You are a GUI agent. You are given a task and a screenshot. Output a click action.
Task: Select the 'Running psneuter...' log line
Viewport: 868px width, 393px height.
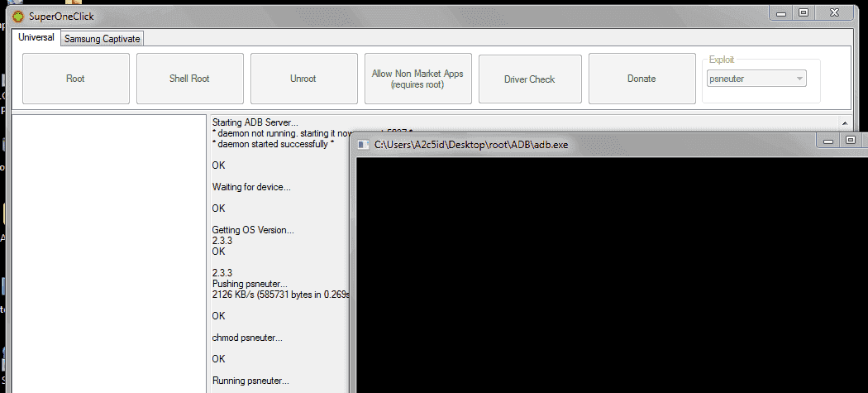point(250,381)
